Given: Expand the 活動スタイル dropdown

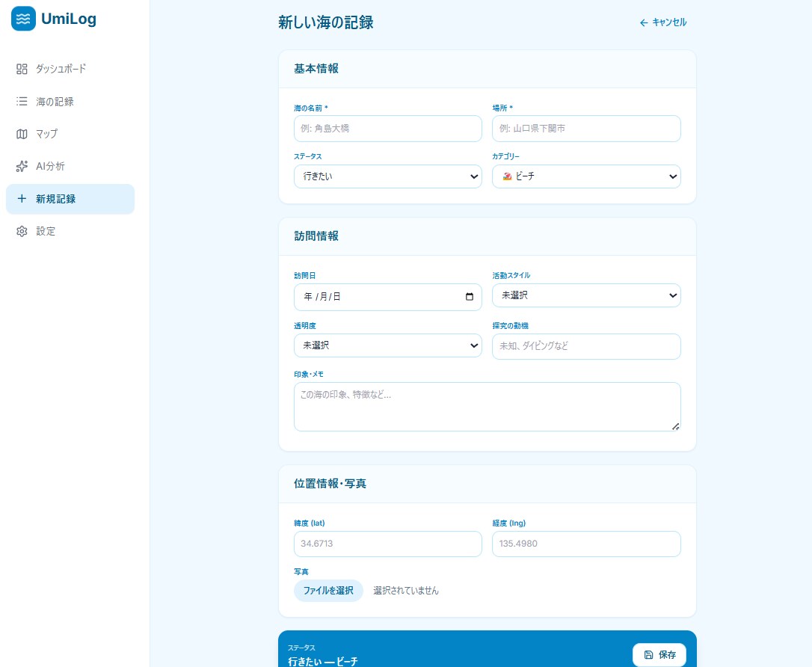Looking at the screenshot, I should (586, 295).
